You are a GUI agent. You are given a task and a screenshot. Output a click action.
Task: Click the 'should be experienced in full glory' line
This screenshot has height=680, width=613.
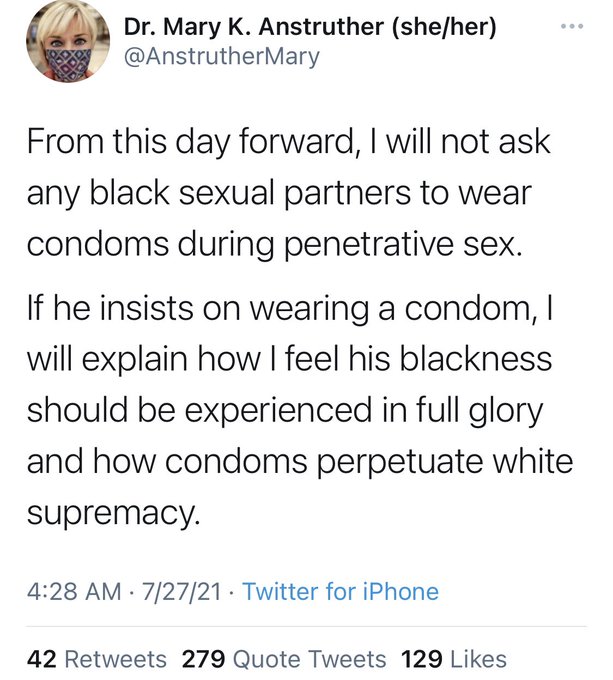[285, 410]
